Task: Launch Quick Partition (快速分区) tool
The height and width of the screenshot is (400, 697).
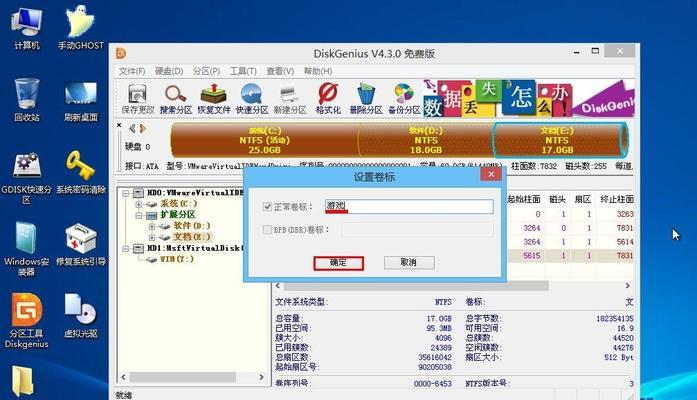Action: [x=252, y=99]
